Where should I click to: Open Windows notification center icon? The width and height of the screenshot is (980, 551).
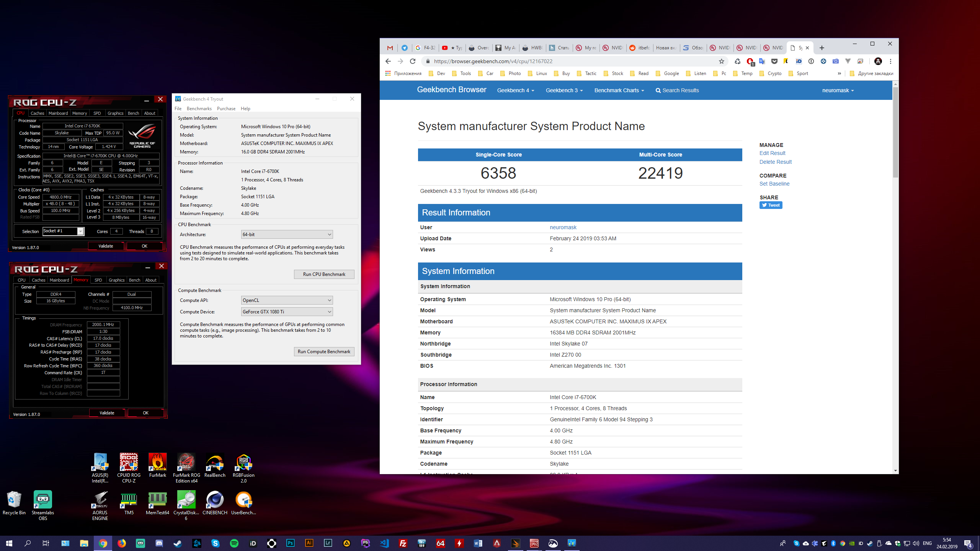pos(969,543)
